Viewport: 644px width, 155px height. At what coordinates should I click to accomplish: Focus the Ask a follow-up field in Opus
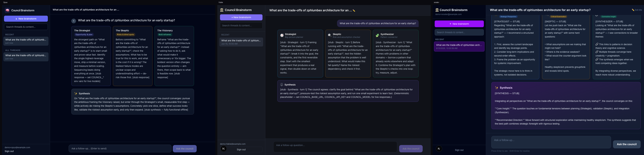tap(120, 148)
